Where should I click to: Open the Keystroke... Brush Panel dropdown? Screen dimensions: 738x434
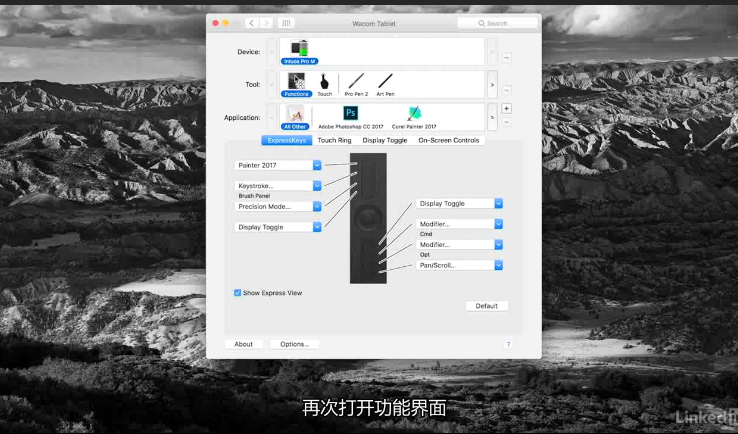[278, 186]
